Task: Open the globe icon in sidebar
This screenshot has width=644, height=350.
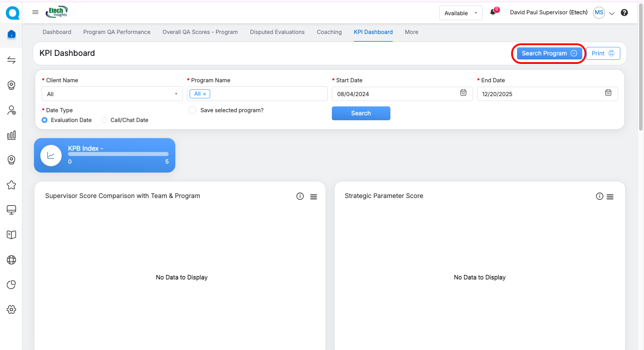Action: pyautogui.click(x=12, y=260)
